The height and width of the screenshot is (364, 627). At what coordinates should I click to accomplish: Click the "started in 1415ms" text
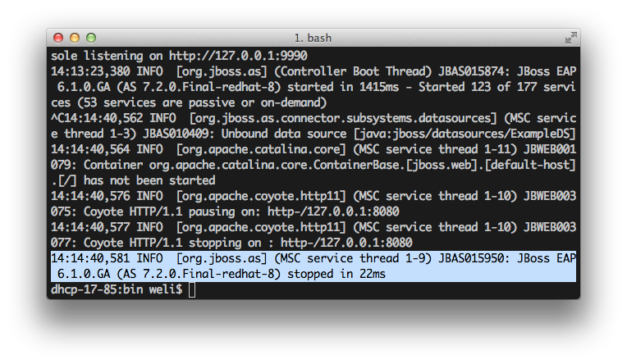click(x=343, y=87)
